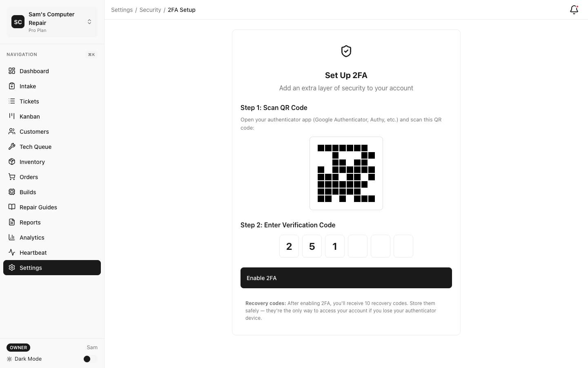Select the Analytics chart icon
This screenshot has width=588, height=368.
point(12,237)
